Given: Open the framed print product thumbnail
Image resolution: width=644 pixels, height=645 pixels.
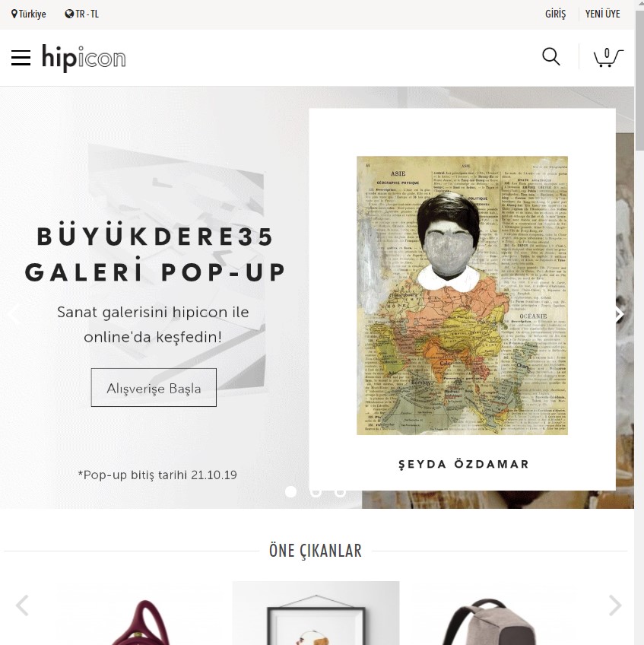Looking at the screenshot, I should [316, 613].
